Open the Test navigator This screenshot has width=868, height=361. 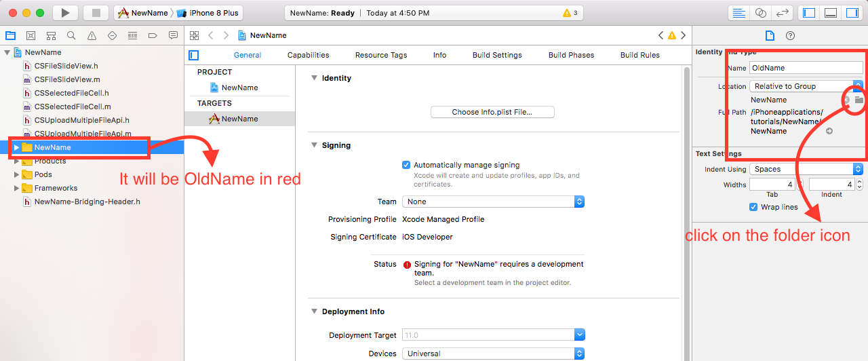click(x=112, y=35)
